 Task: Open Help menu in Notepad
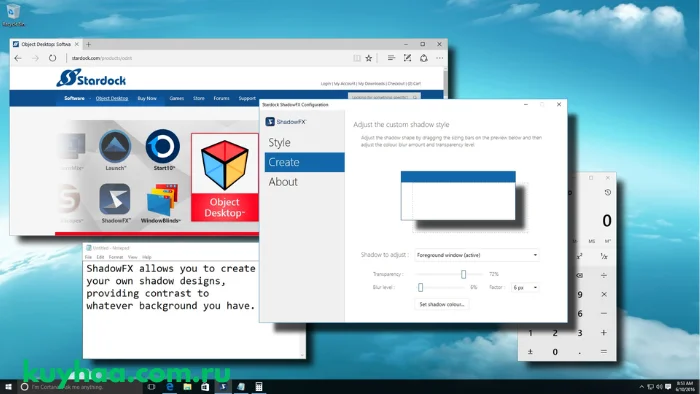pos(147,257)
